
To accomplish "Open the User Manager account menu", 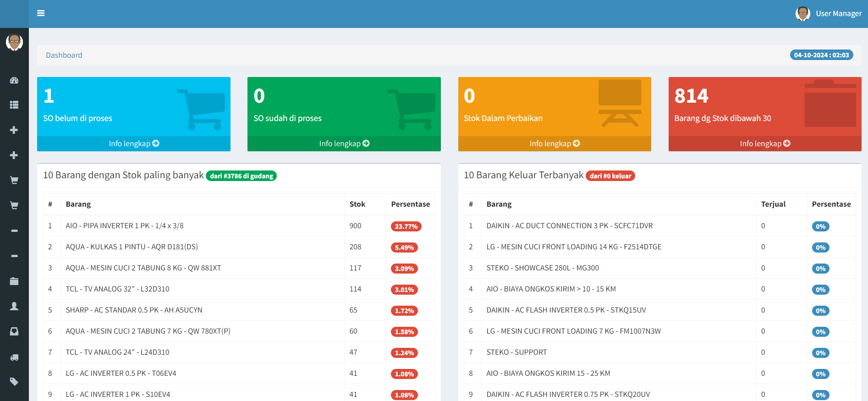I will pyautogui.click(x=829, y=14).
